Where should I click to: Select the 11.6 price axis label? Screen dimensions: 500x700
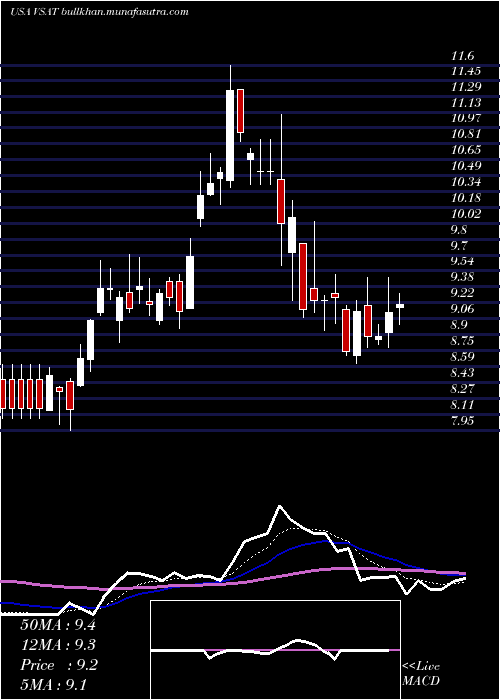pyautogui.click(x=462, y=56)
